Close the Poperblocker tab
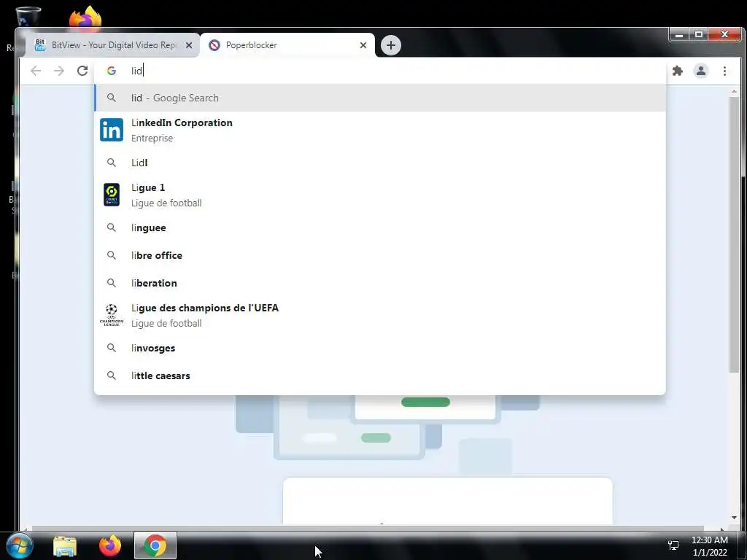 [363, 45]
